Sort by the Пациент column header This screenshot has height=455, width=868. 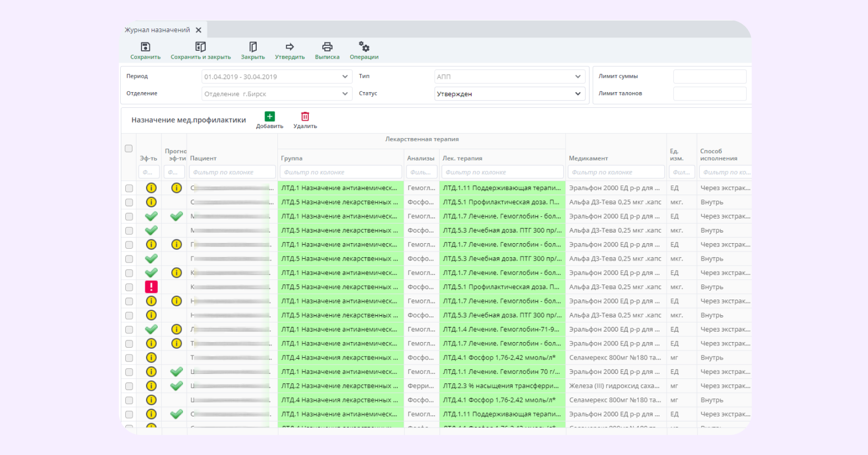pos(203,159)
